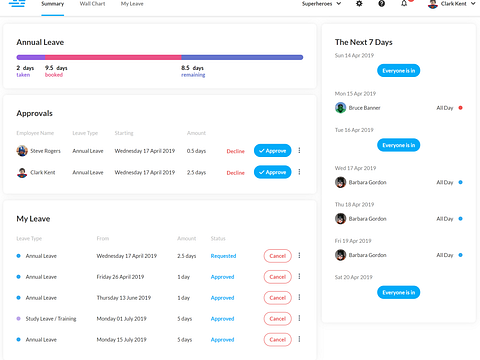Approve Steve Rogers' leave request
Screen dimensions: 480x360
click(273, 151)
